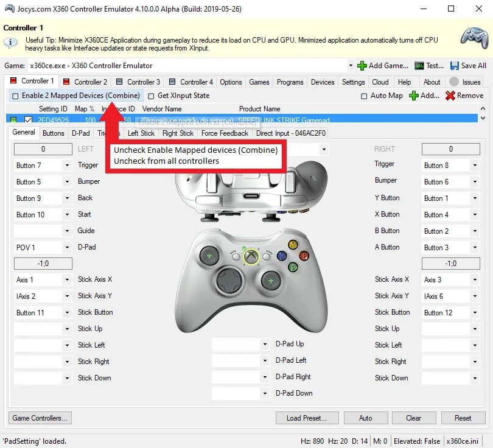
Task: Expand the Game selection dropdown
Action: pyautogui.click(x=351, y=66)
